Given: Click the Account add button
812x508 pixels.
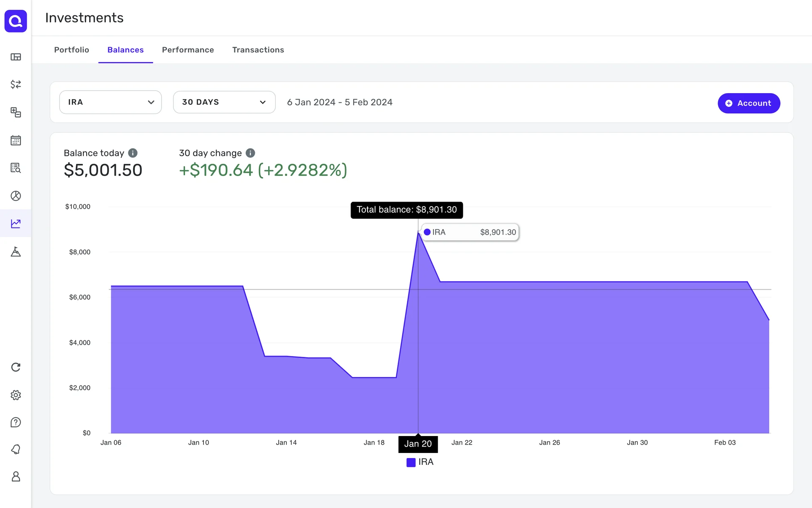Looking at the screenshot, I should coord(749,103).
